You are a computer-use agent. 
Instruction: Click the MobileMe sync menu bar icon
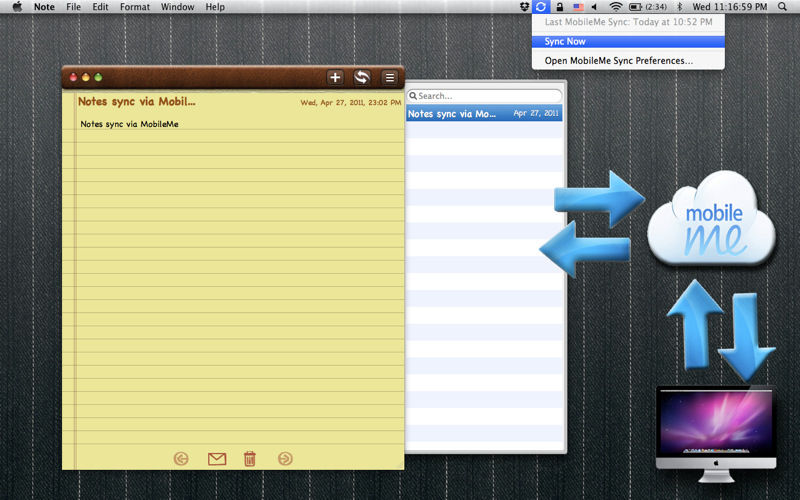(541, 7)
